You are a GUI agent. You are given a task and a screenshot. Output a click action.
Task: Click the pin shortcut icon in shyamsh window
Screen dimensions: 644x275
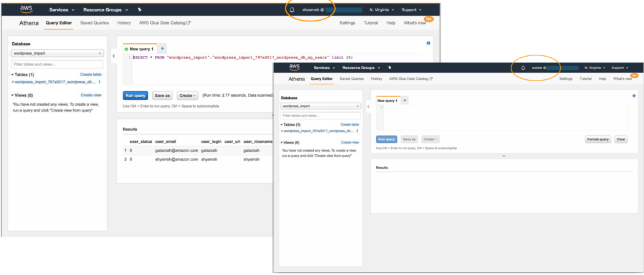(140, 9)
